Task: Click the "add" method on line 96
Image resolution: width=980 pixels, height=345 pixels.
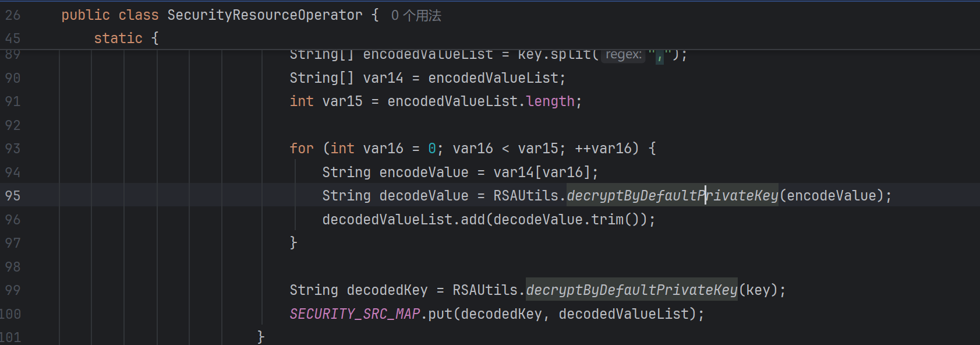Action: 473,220
